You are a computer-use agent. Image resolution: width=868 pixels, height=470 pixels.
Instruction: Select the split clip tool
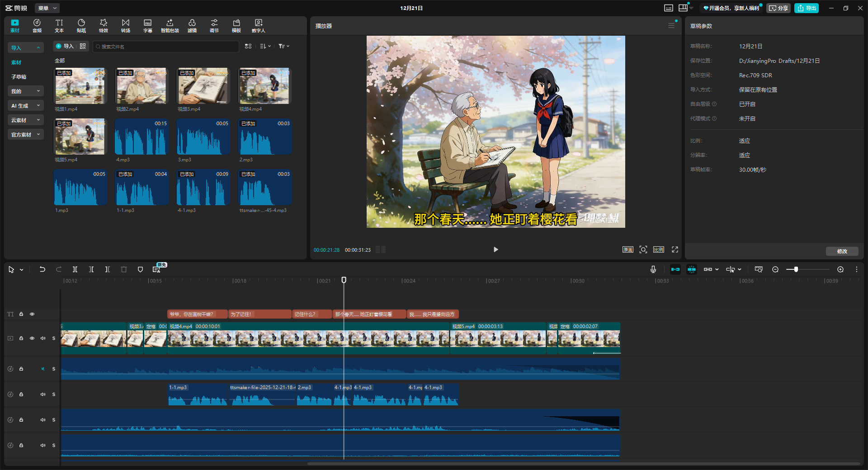75,269
